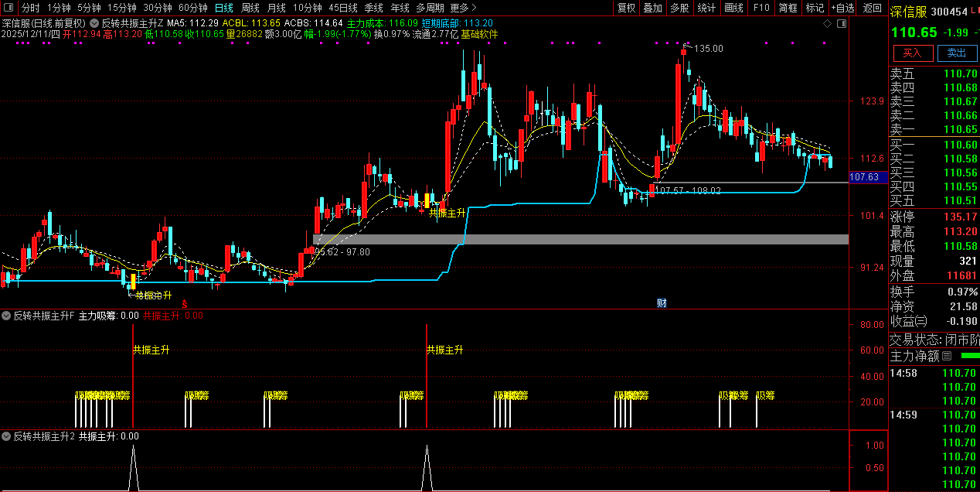Switch to the 周线 weekly tab
Screen dimensions: 980x492
[x=250, y=8]
